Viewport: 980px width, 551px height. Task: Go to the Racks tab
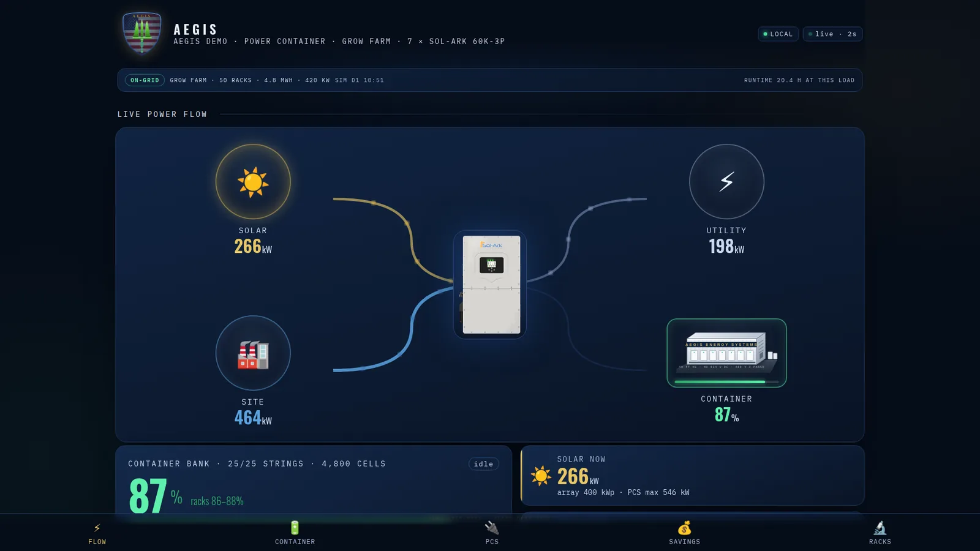click(x=880, y=533)
